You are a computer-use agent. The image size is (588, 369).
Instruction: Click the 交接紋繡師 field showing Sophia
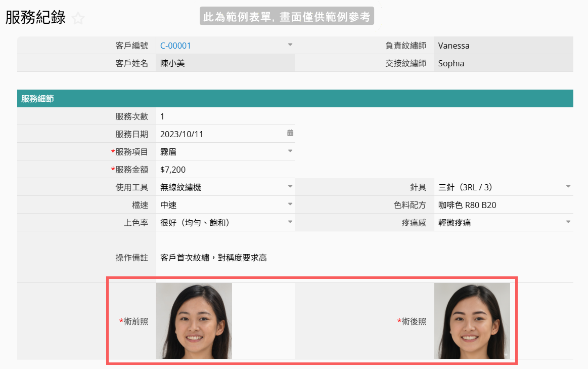[x=503, y=63]
